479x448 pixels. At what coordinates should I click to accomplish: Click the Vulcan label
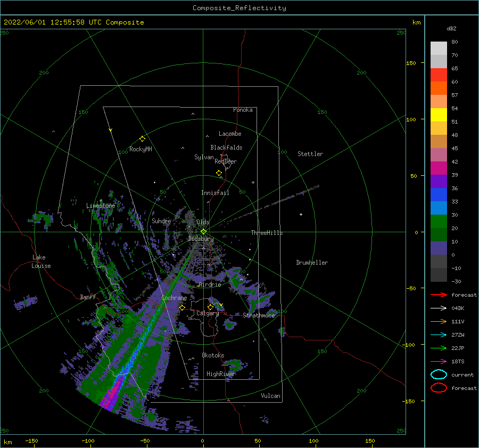(270, 396)
